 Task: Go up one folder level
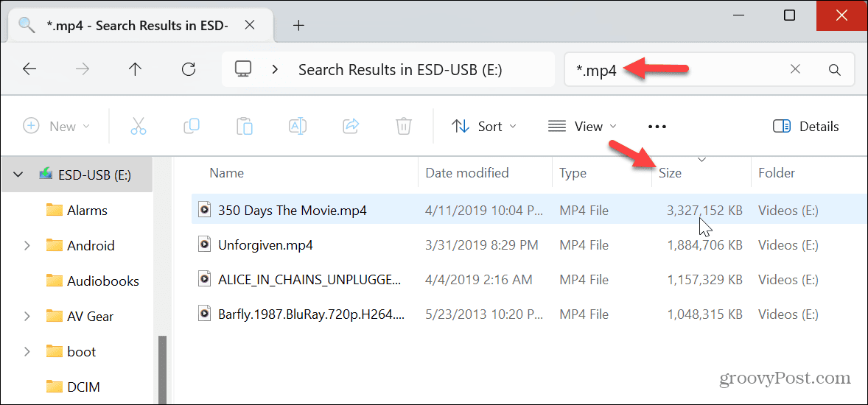[x=135, y=70]
